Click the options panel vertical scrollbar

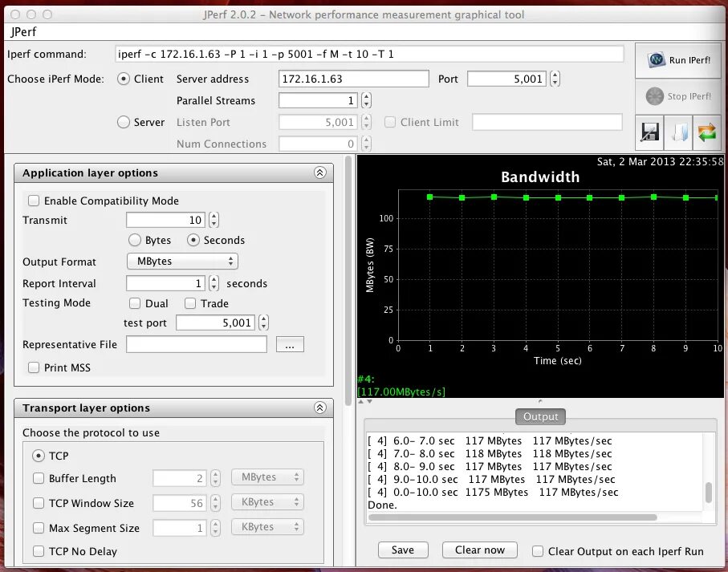348,281
